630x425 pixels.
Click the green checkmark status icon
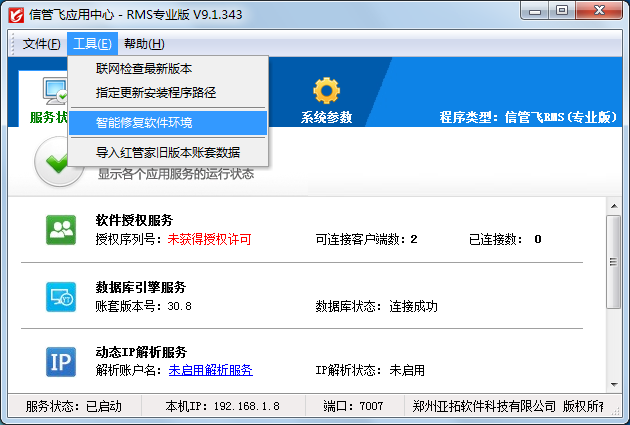click(59, 162)
